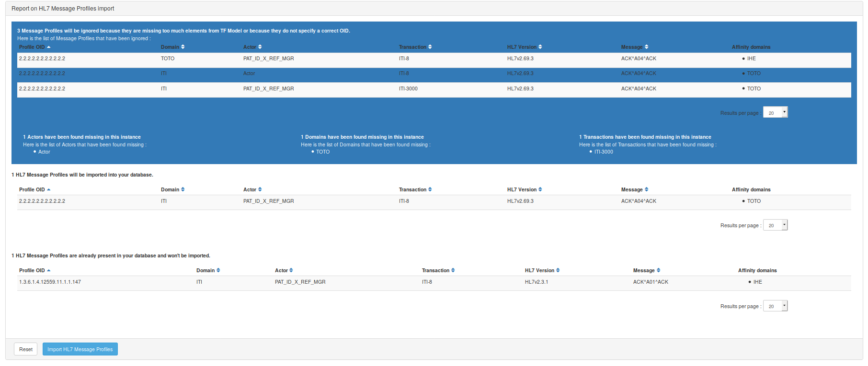The width and height of the screenshot is (868, 366).
Task: Click Domain sort icon in ignored profiles table
Action: [183, 47]
